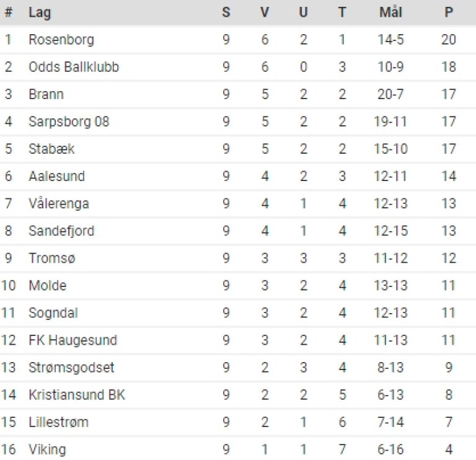This screenshot has width=476, height=460.
Task: Select Kristiansund BK in standings
Action: (77, 394)
